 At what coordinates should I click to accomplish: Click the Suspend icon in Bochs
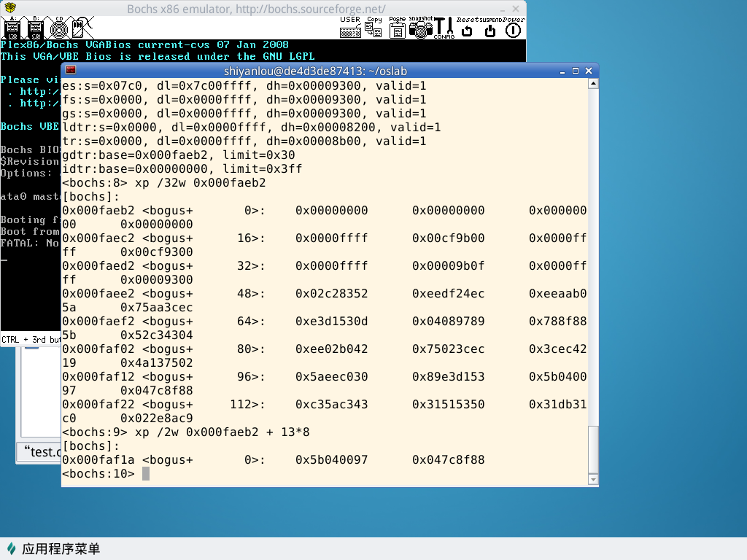point(490,29)
